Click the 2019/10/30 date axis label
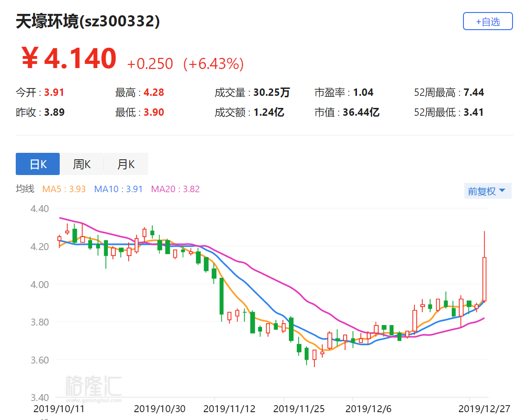519x420 pixels. [x=160, y=409]
